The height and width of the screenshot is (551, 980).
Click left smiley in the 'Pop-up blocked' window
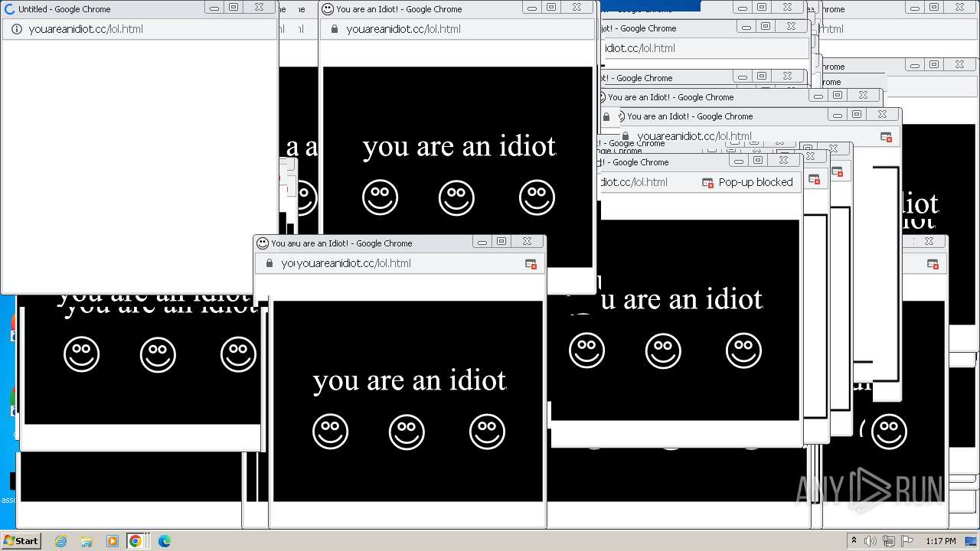pyautogui.click(x=587, y=351)
